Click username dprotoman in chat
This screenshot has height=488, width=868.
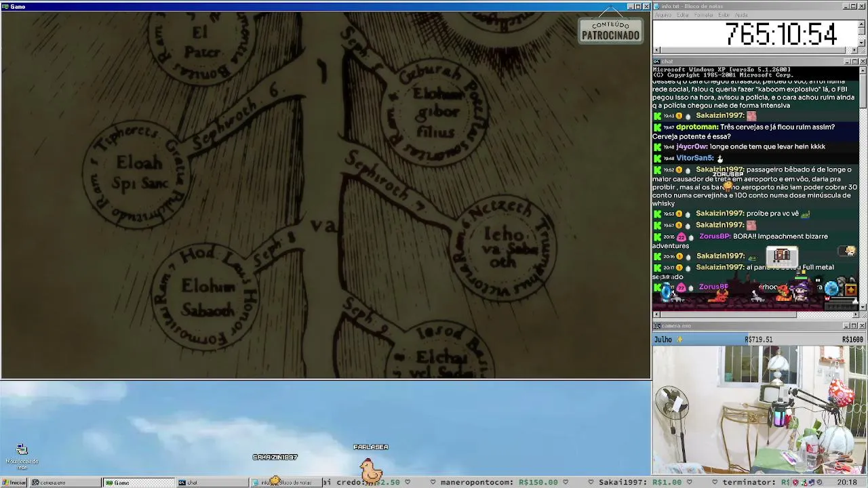(x=697, y=127)
